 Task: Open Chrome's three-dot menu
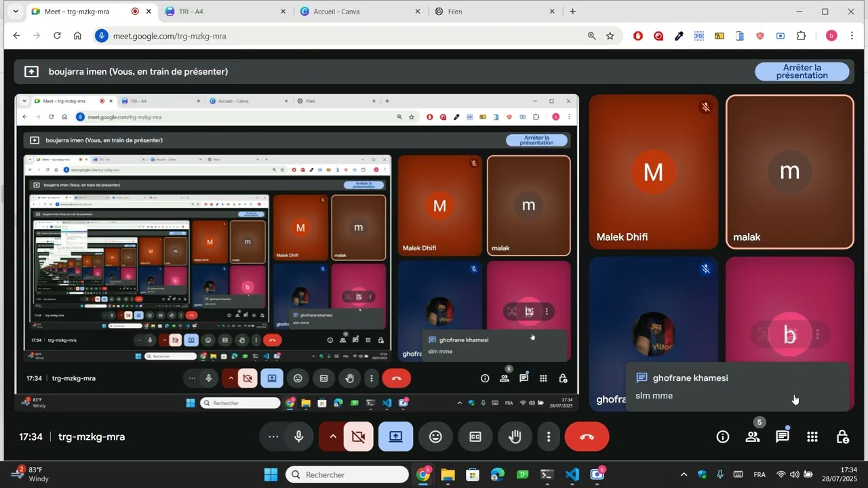(852, 36)
